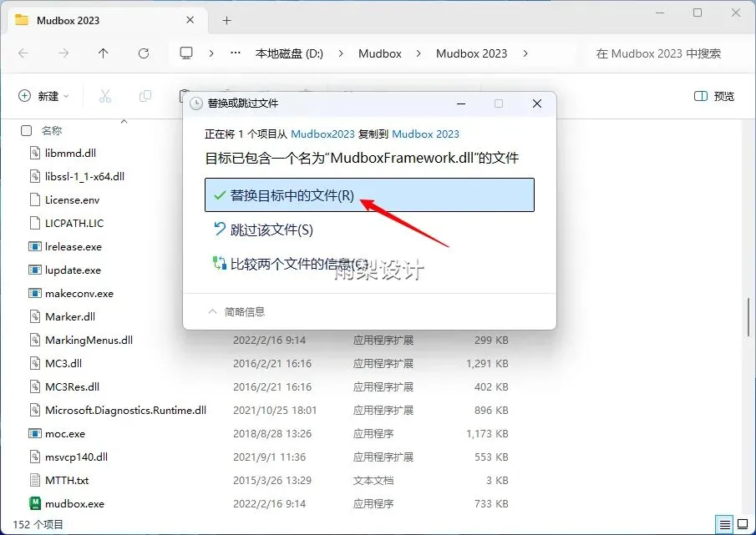The height and width of the screenshot is (535, 756).
Task: Click the makeconv.exe file icon
Action: tap(35, 293)
